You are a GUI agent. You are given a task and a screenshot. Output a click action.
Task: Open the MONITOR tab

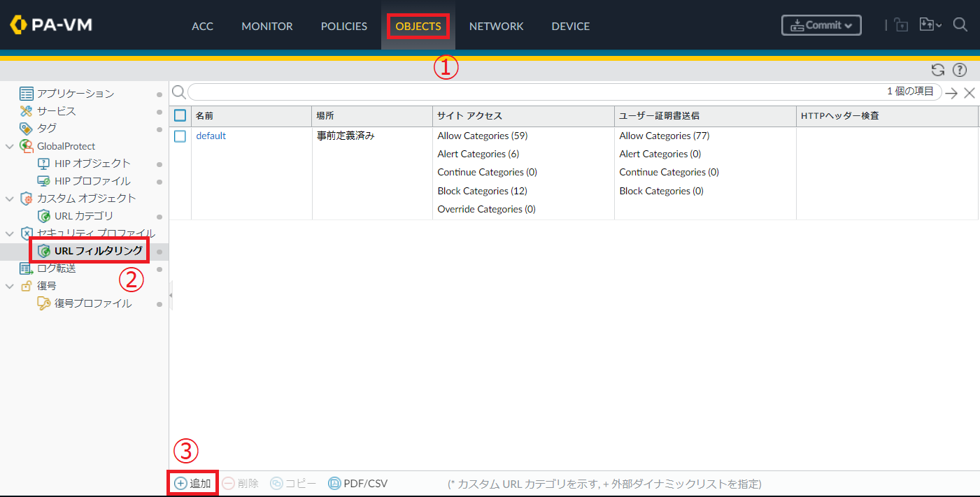coord(267,26)
